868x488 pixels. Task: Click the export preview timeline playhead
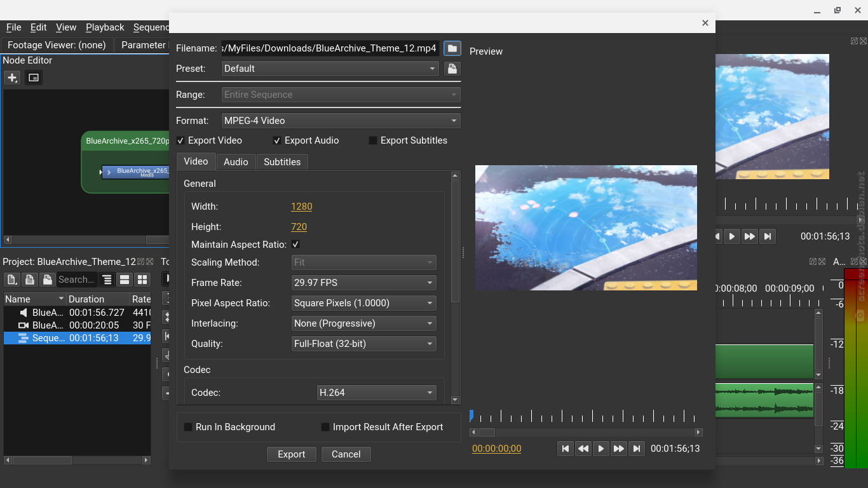coord(471,415)
